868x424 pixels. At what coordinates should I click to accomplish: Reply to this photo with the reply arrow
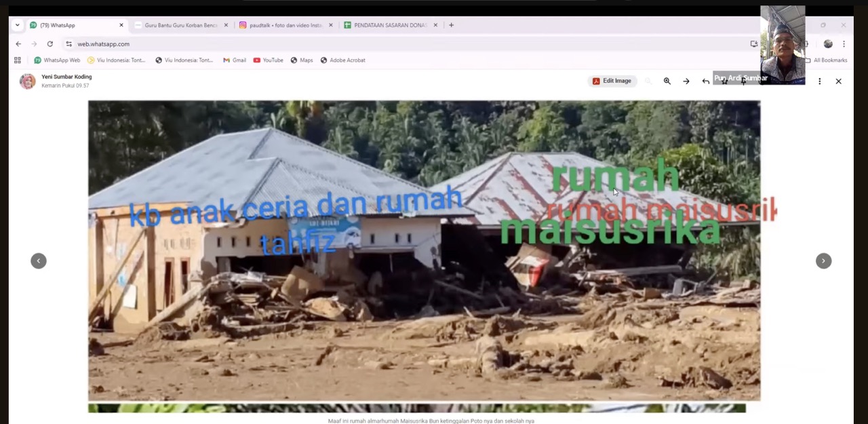pyautogui.click(x=705, y=81)
